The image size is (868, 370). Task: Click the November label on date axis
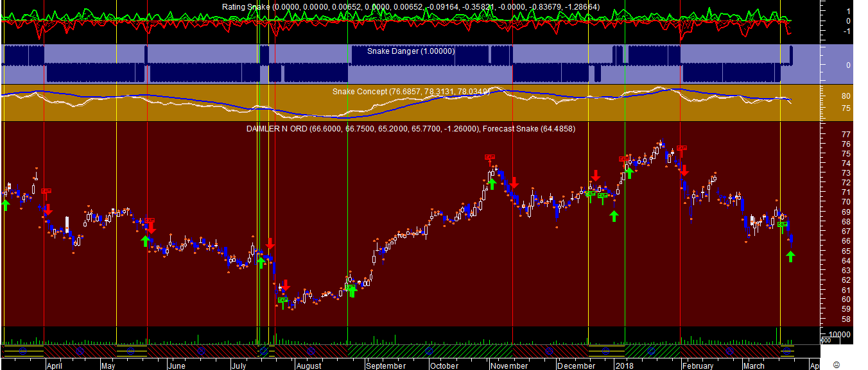[509, 366]
